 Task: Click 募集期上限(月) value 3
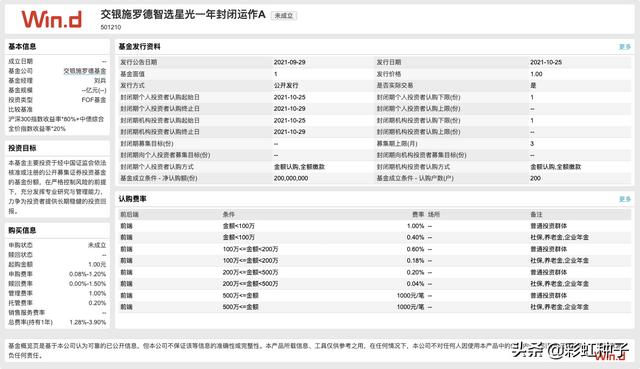tap(532, 144)
